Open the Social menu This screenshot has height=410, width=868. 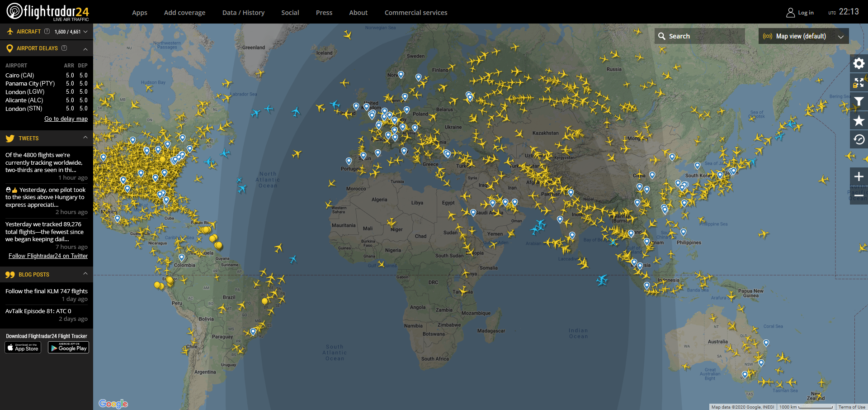click(290, 13)
